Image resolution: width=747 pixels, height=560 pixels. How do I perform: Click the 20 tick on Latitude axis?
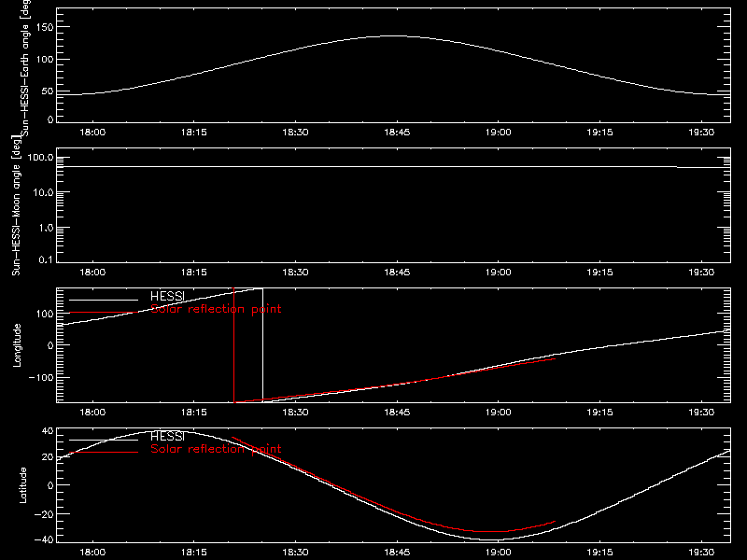coord(48,457)
